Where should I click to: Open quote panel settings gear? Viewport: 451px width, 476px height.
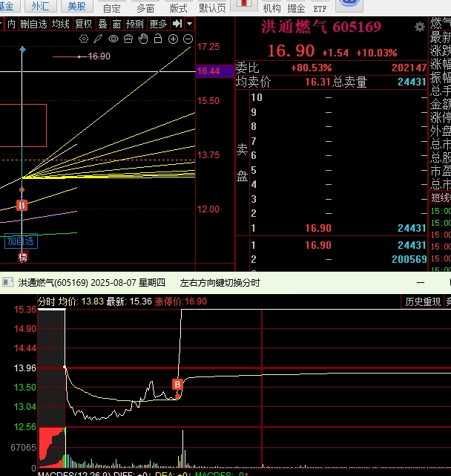tap(420, 27)
